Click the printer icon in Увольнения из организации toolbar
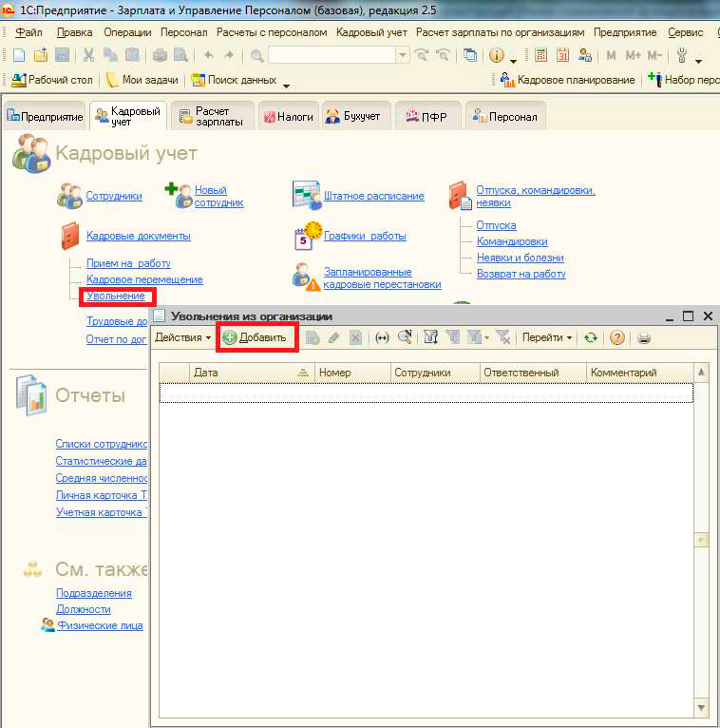Screen dimensions: 720x728 click(x=644, y=337)
